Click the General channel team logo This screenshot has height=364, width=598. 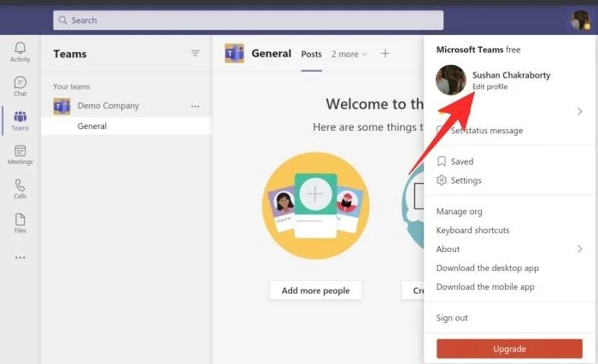click(235, 54)
